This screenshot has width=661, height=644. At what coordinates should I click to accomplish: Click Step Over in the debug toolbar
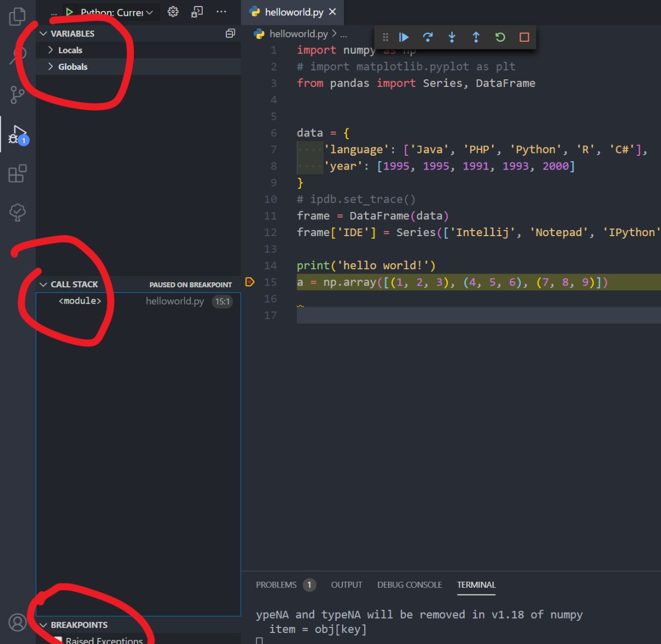tap(428, 37)
